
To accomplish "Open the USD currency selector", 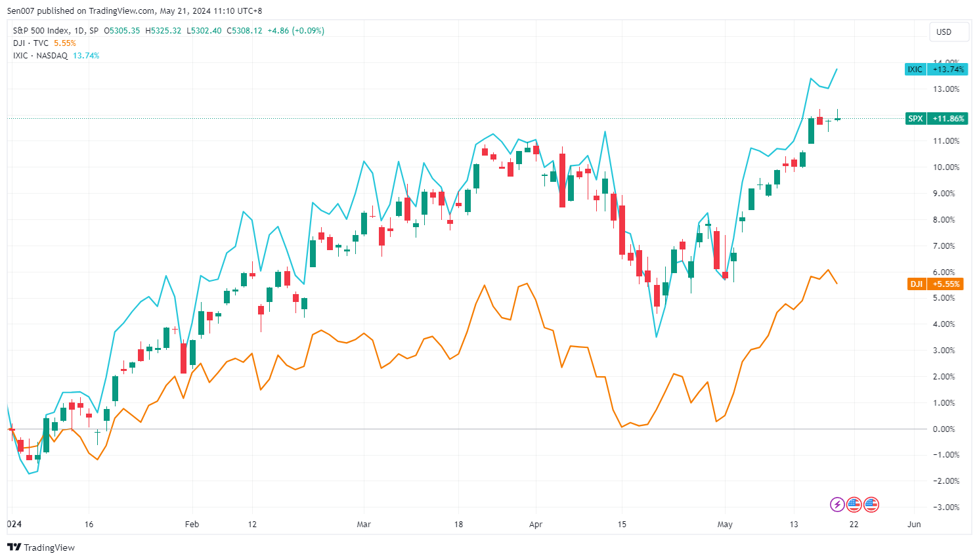I will [944, 32].
